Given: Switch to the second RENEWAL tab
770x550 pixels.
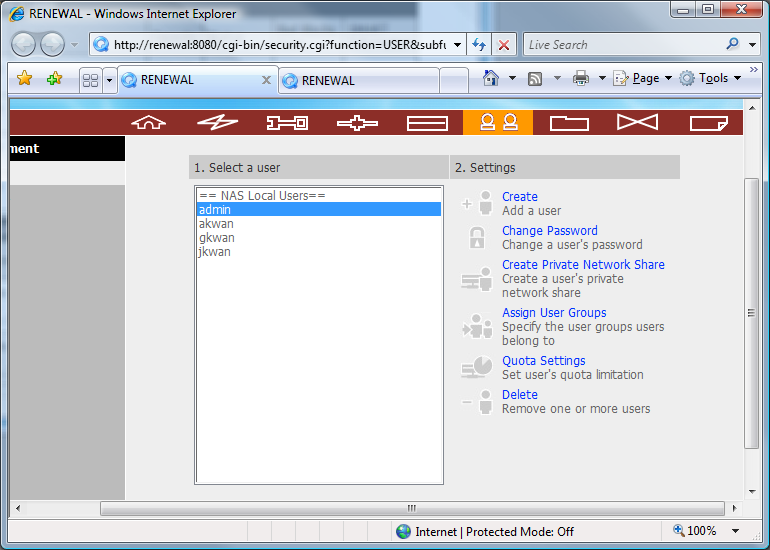Looking at the screenshot, I should coord(355,80).
